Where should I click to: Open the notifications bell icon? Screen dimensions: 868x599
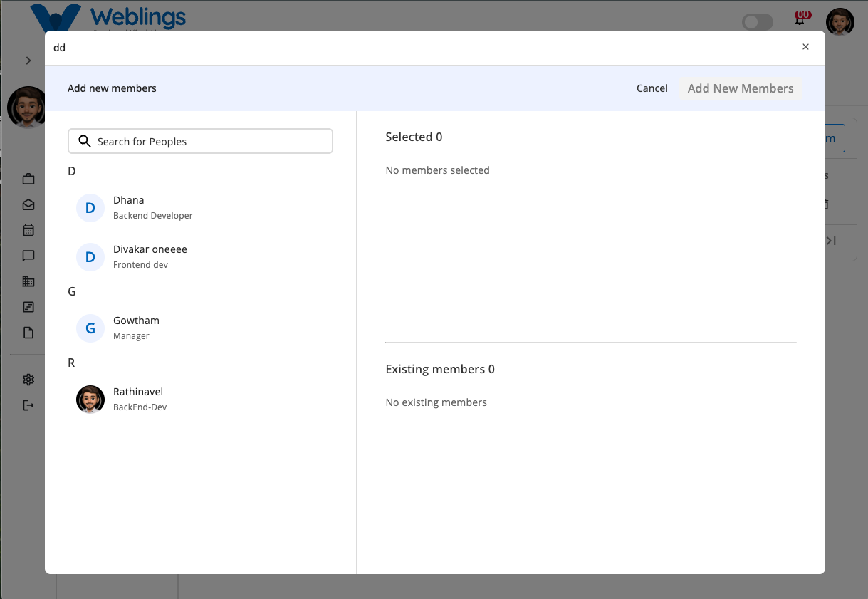tap(800, 19)
